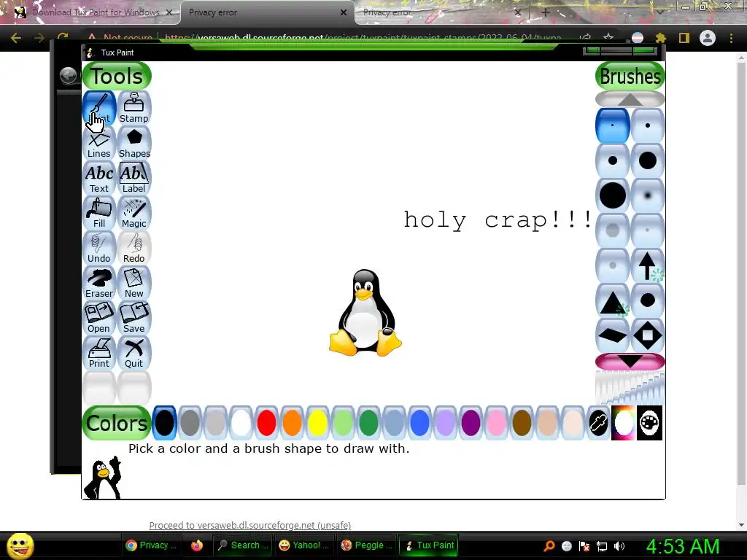Image resolution: width=747 pixels, height=560 pixels.
Task: Adjust the brush spacing slider
Action: click(x=630, y=388)
